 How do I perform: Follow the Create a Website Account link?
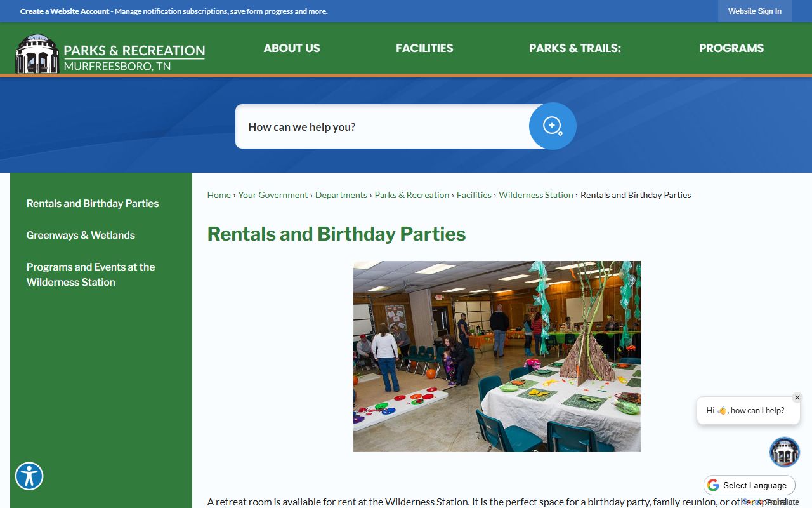point(65,11)
